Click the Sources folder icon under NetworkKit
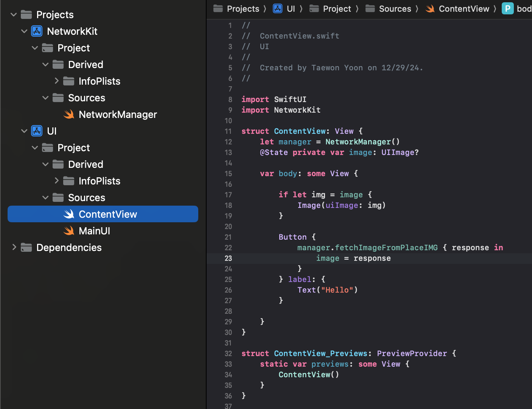Viewport: 532px width, 409px height. pos(58,98)
